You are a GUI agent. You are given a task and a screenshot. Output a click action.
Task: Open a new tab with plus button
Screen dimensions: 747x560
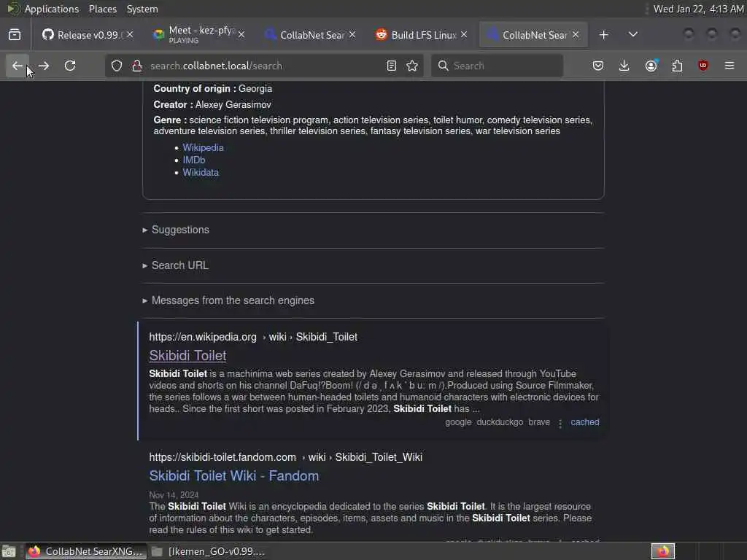point(603,35)
